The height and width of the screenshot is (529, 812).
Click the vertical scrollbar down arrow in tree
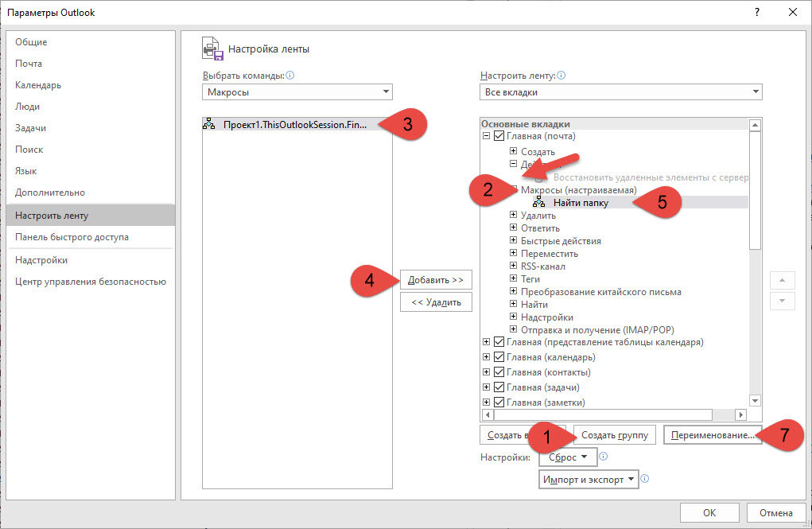[x=755, y=400]
